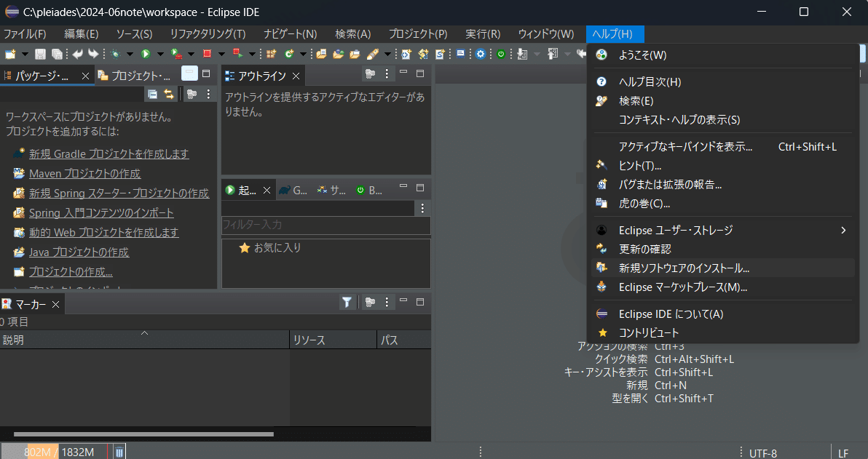868x459 pixels.
Task: Open the リファクタリング(T) menu
Action: 208,33
